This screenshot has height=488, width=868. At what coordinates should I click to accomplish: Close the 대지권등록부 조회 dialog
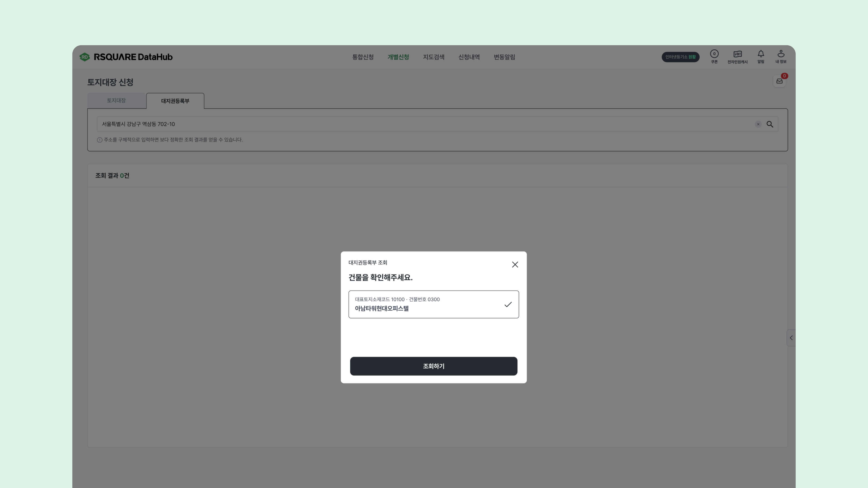(515, 265)
